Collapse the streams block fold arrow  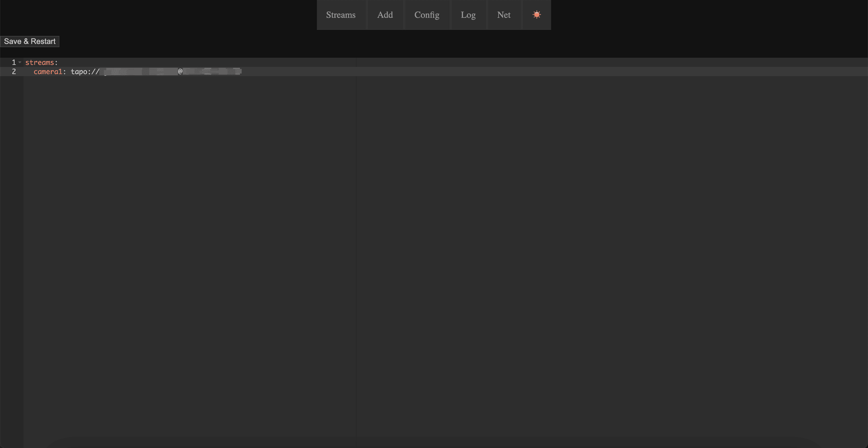pos(20,62)
